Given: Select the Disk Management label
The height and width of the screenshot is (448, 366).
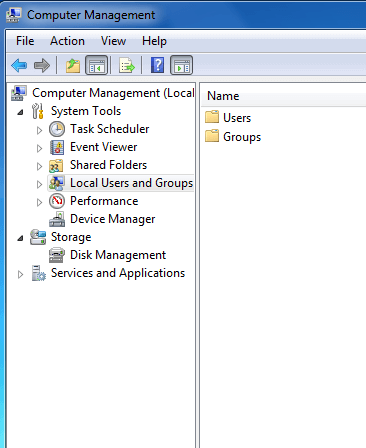Looking at the screenshot, I should pos(118,255).
